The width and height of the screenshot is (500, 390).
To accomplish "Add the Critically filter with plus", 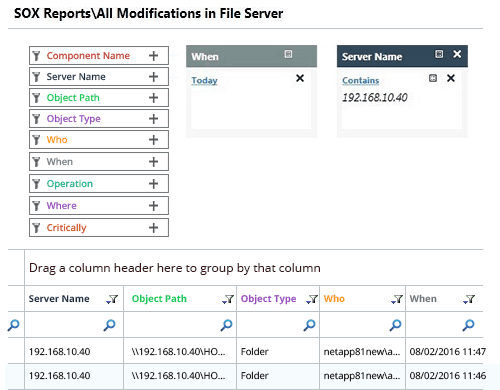I will click(x=153, y=228).
